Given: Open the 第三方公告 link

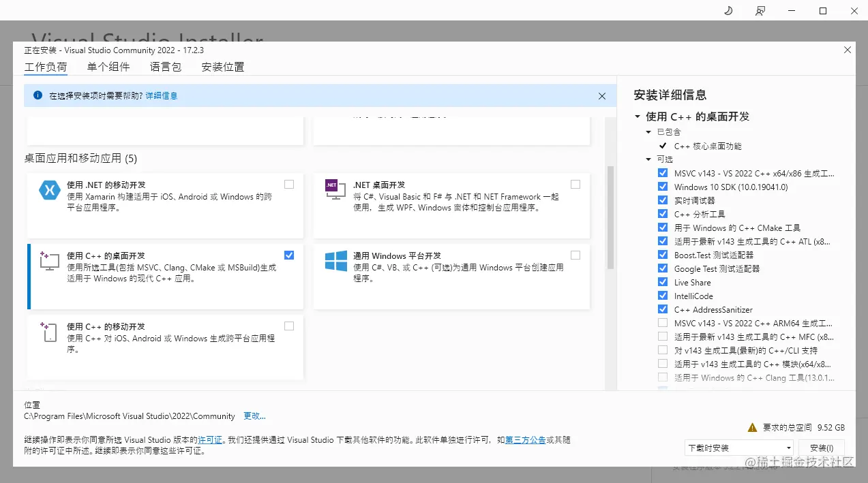Looking at the screenshot, I should tap(525, 440).
